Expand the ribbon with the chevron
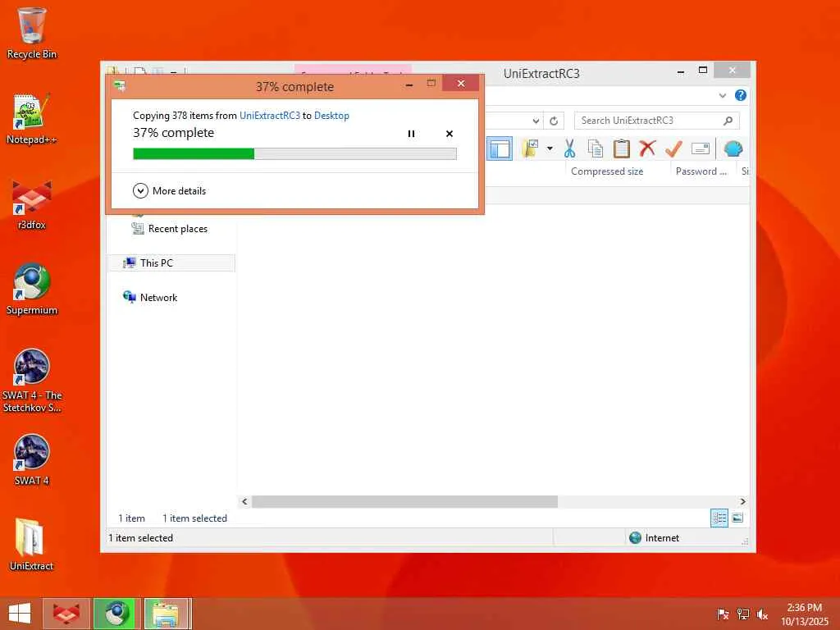The image size is (840, 630). pos(722,95)
